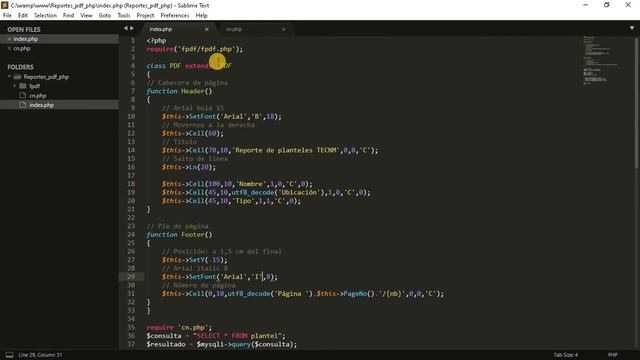Switch to the index.php tab
The height and width of the screenshot is (360, 640).
click(x=178, y=29)
